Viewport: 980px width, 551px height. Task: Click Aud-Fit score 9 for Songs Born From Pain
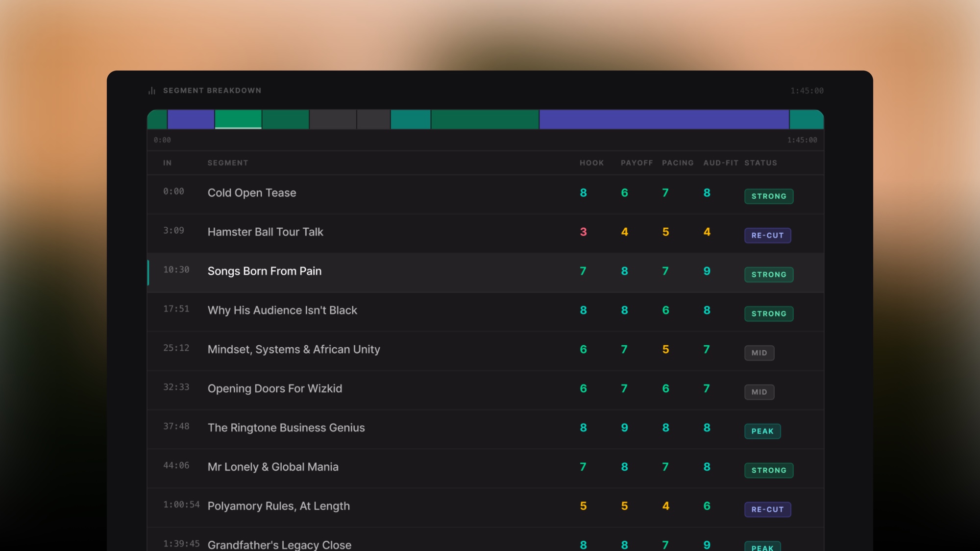click(x=707, y=271)
